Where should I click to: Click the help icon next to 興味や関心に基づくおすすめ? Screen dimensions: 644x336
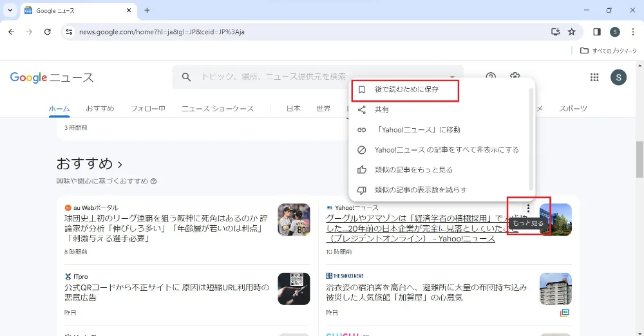(154, 181)
